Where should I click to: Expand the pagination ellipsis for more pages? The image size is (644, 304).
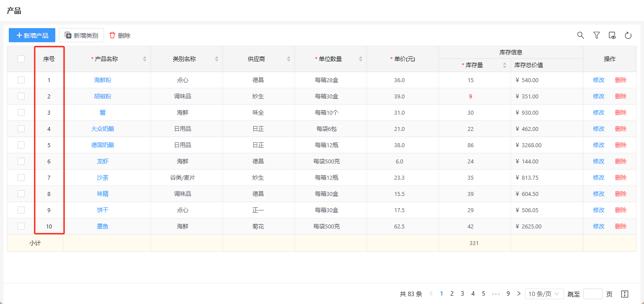point(496,294)
